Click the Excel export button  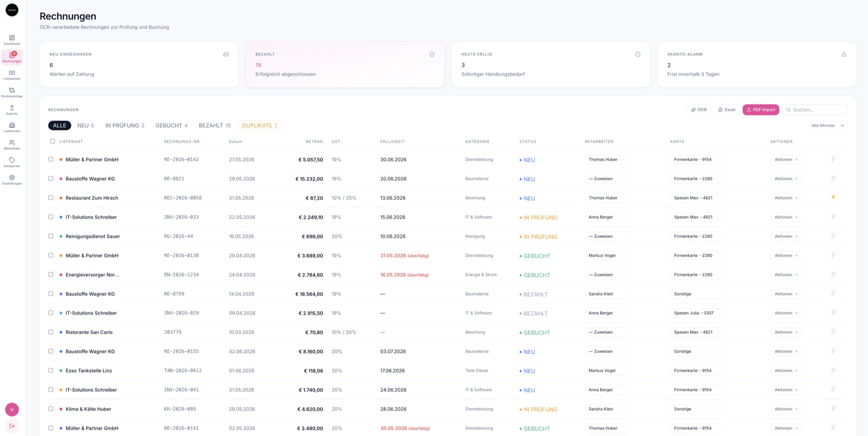point(727,110)
